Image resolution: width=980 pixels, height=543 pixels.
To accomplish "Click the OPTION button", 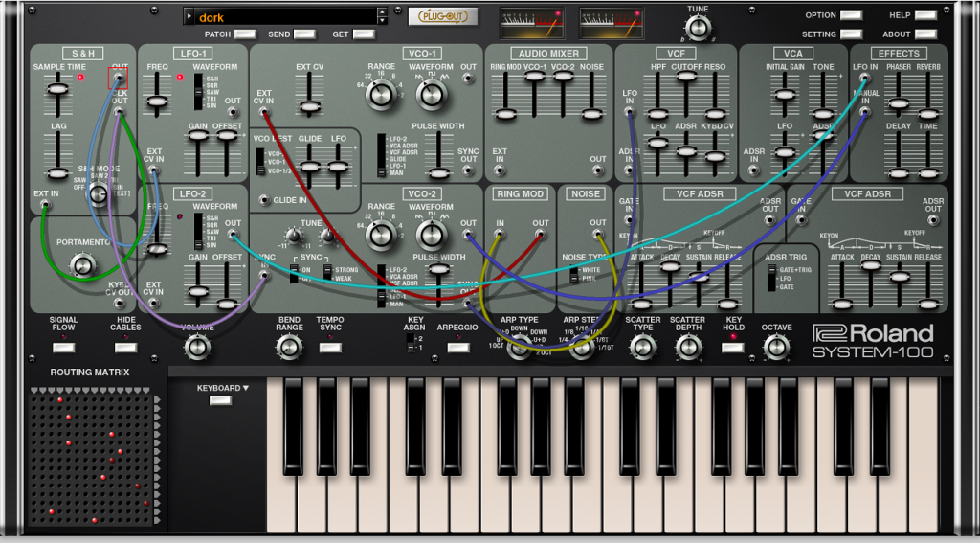I will click(851, 15).
